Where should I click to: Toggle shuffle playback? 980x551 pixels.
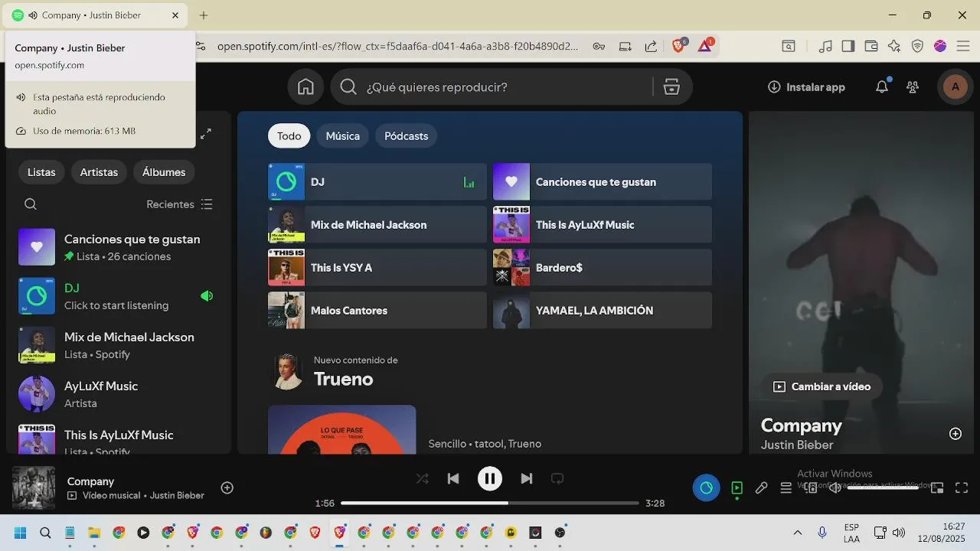pyautogui.click(x=422, y=478)
